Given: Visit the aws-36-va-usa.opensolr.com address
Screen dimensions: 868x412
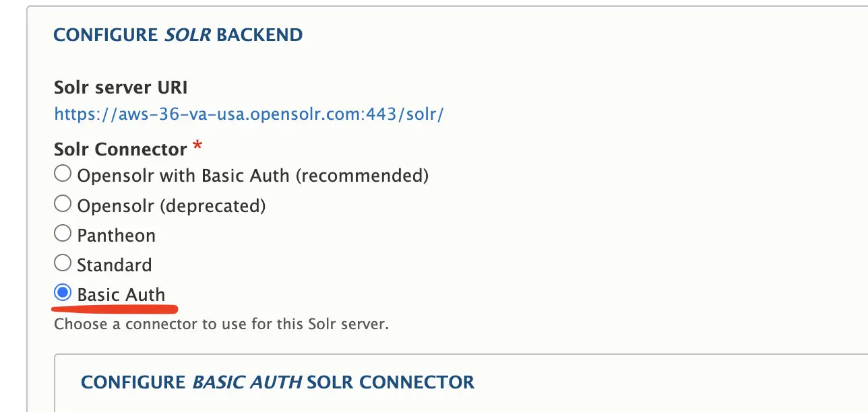Looking at the screenshot, I should pyautogui.click(x=249, y=114).
